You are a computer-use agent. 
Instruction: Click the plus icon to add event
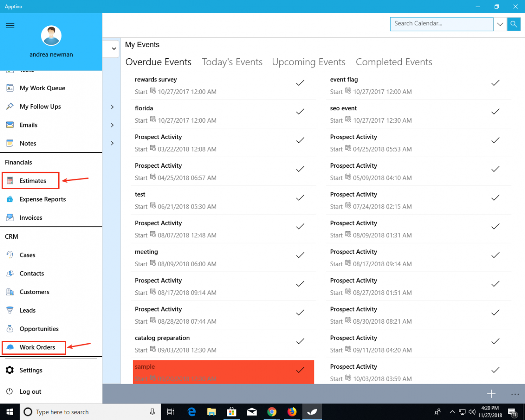(x=491, y=394)
